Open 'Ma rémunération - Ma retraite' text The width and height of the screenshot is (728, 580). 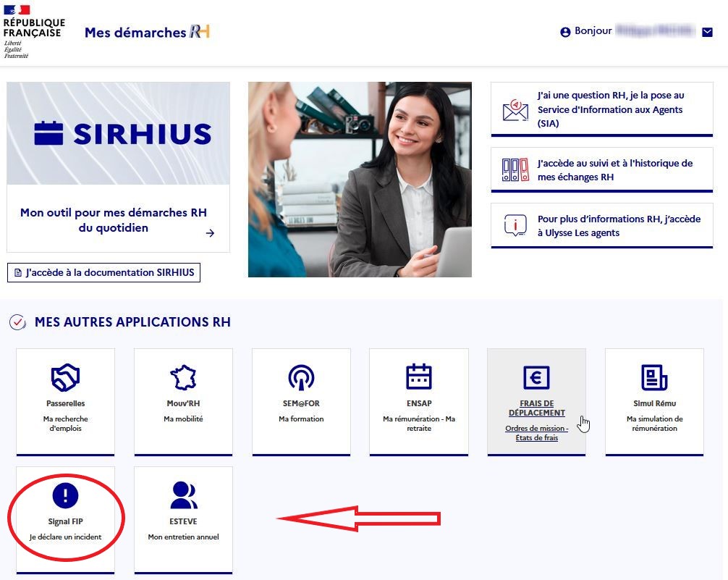(419, 424)
